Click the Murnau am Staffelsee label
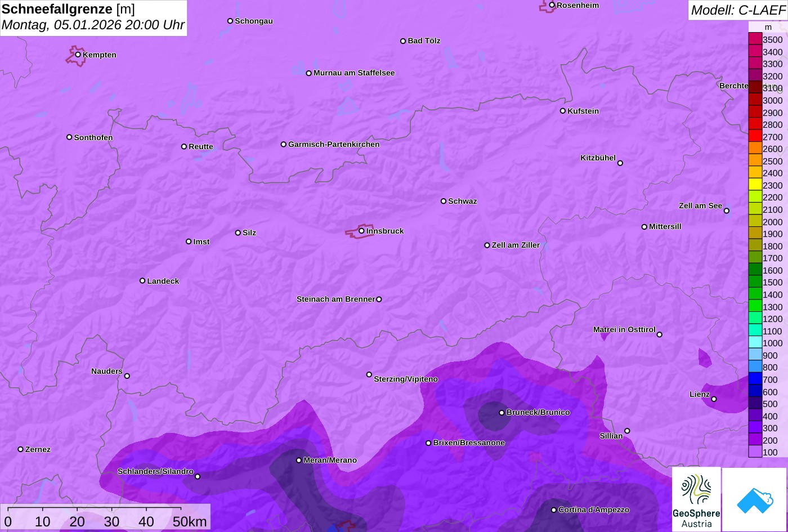The image size is (788, 532). [x=354, y=73]
